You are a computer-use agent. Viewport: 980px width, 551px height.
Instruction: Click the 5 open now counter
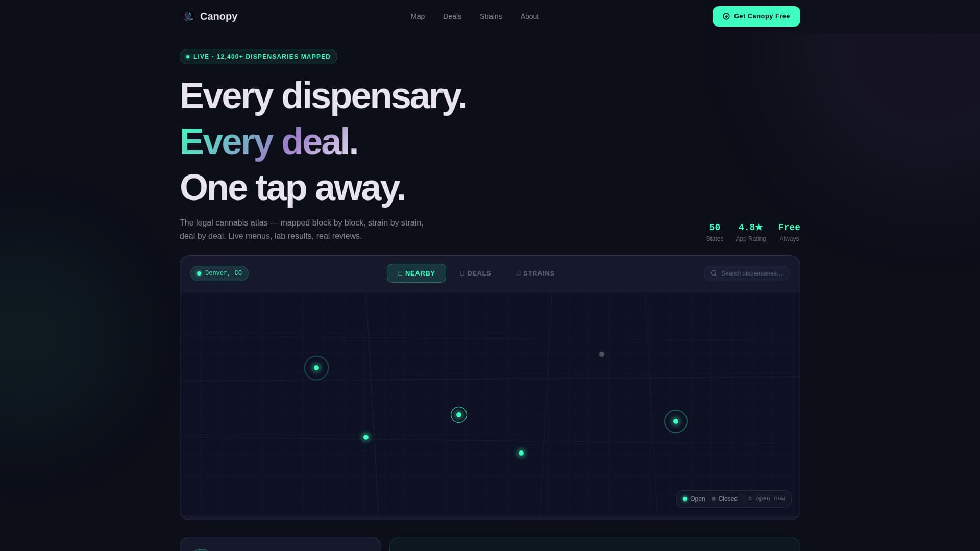766,499
